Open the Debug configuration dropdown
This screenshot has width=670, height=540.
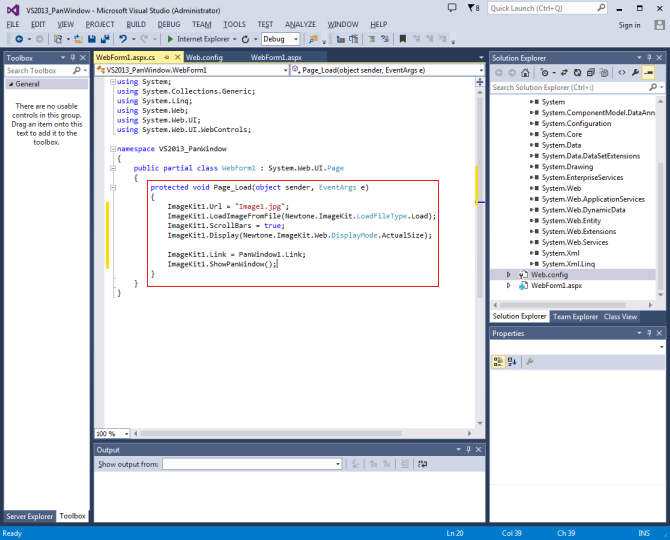(296, 39)
